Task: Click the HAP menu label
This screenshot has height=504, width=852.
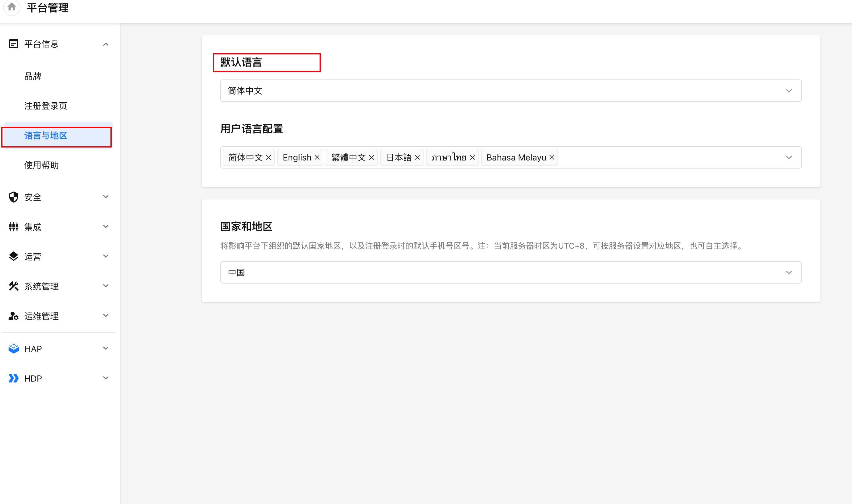Action: (x=33, y=349)
